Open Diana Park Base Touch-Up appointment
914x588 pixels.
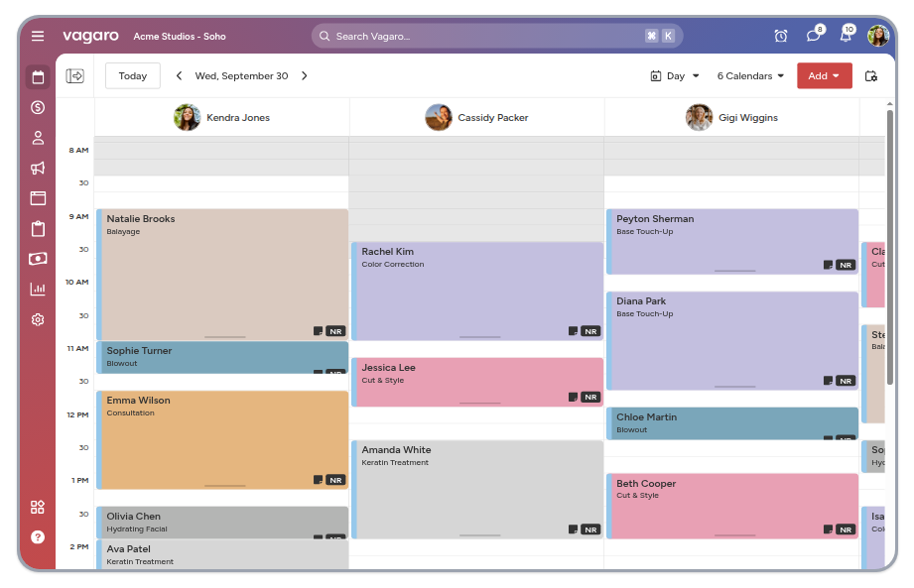pyautogui.click(x=732, y=341)
